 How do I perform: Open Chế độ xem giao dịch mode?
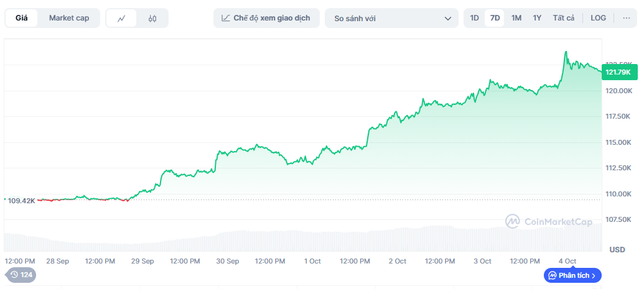pos(266,18)
